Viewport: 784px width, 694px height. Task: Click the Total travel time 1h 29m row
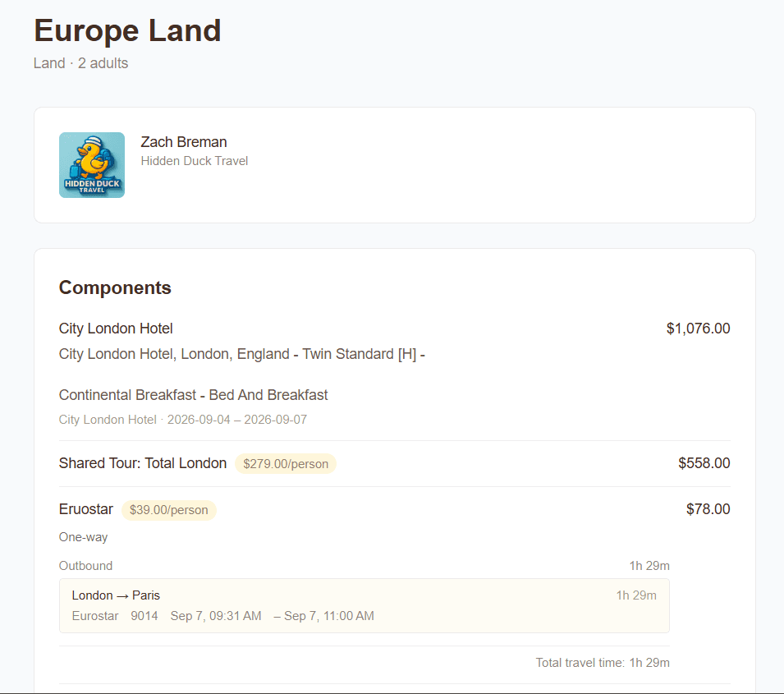coord(603,662)
